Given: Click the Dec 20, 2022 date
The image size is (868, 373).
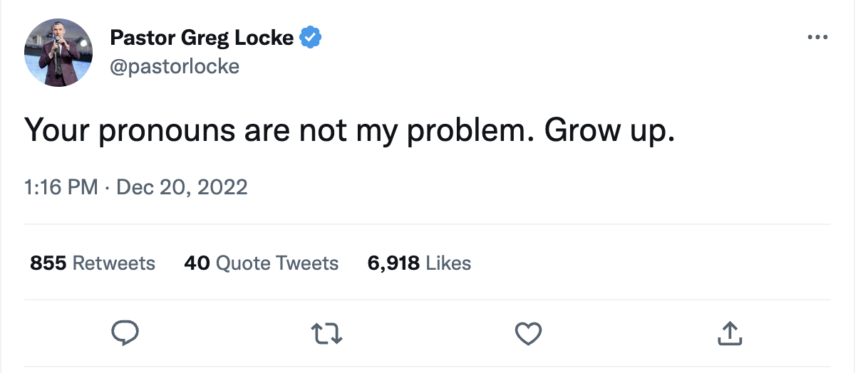Looking at the screenshot, I should coord(182,187).
